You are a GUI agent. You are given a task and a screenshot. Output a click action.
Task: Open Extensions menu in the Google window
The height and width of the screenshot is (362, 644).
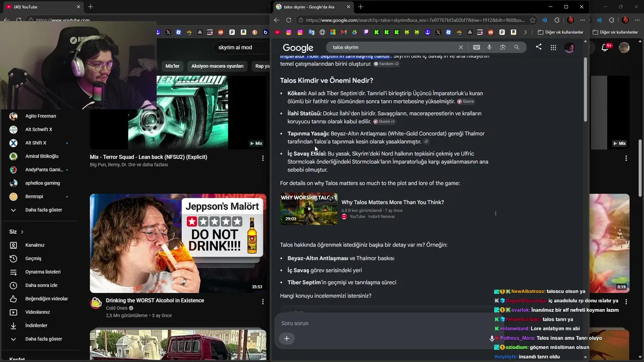point(557,20)
